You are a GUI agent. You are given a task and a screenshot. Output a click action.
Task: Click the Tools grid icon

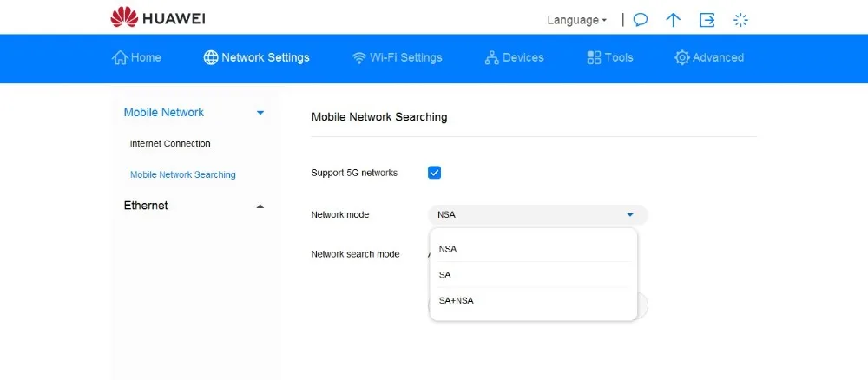595,58
